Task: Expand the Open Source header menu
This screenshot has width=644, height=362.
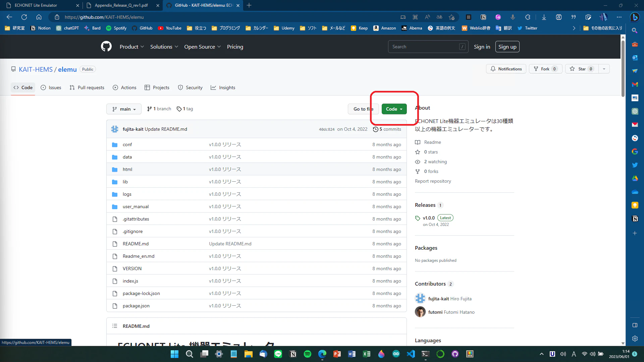Action: (x=202, y=47)
